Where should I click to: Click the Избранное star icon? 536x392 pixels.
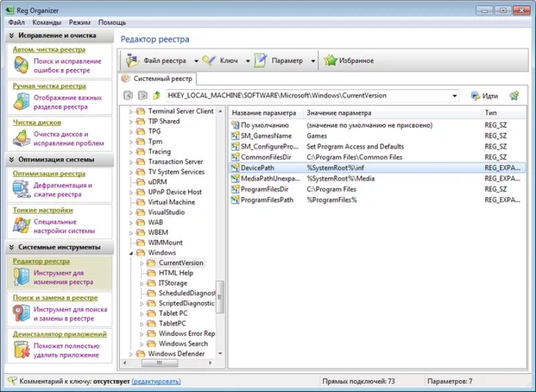tap(330, 60)
